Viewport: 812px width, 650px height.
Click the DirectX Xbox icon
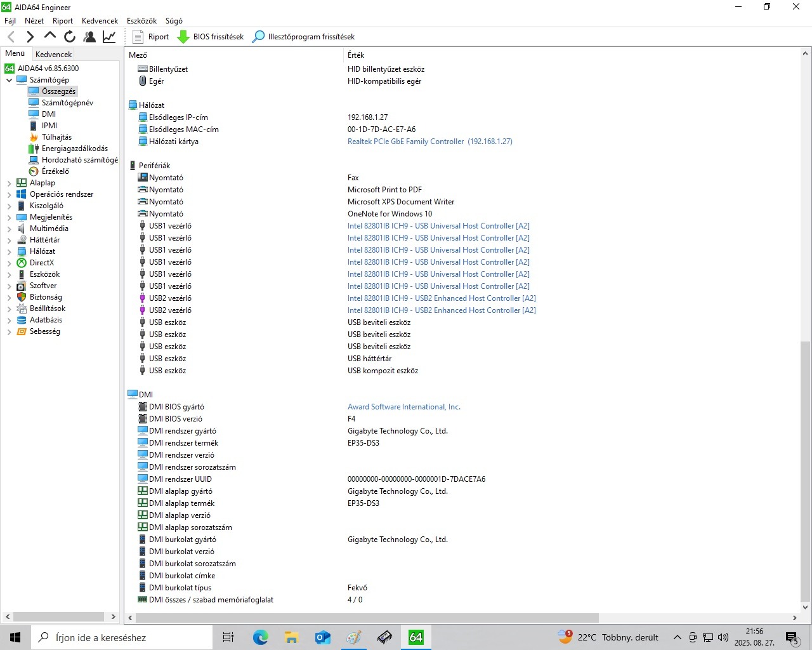22,263
